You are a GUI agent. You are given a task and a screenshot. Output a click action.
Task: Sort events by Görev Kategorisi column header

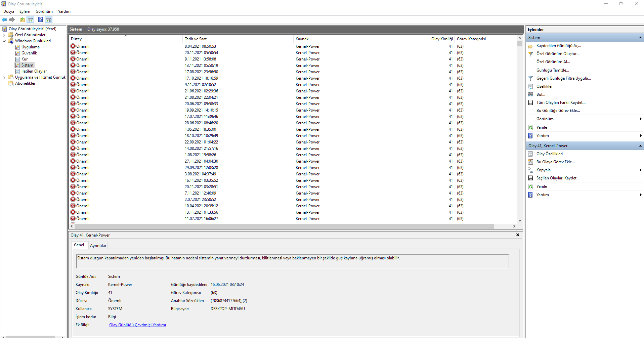pyautogui.click(x=486, y=39)
